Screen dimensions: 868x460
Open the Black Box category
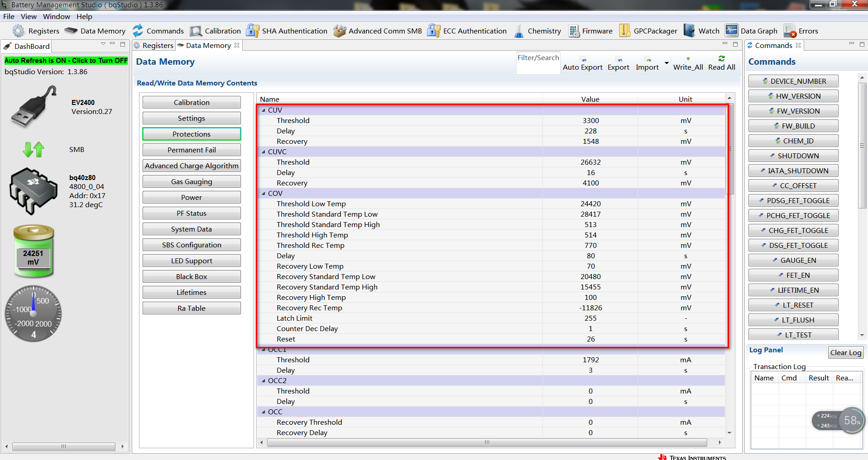(192, 277)
